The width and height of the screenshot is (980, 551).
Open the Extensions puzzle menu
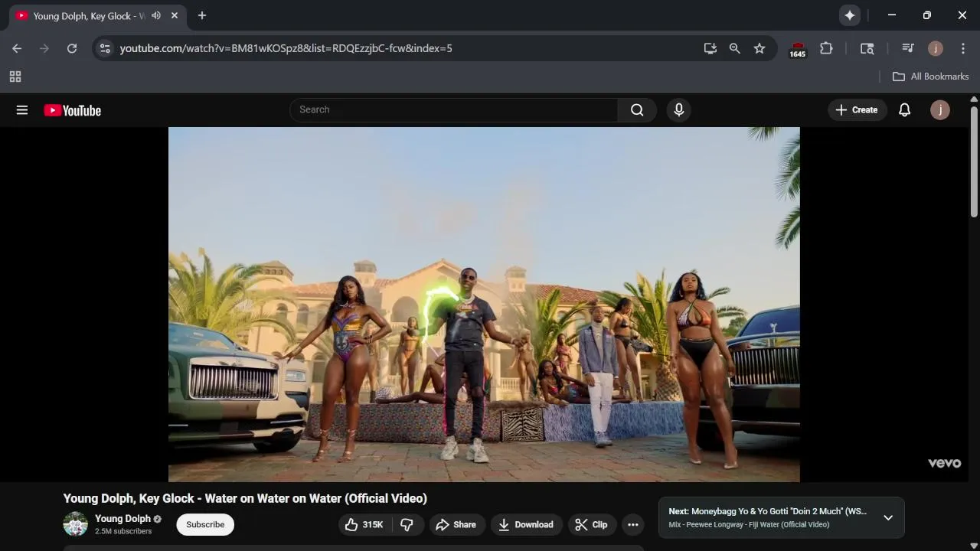coord(826,48)
